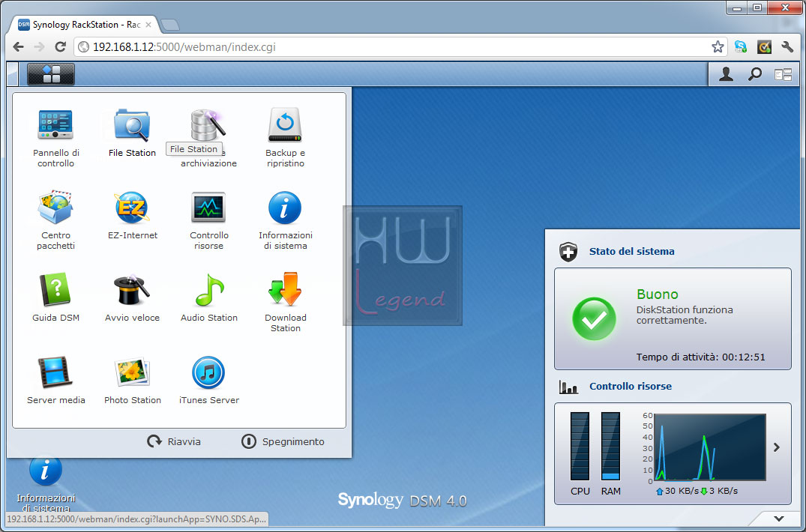The width and height of the screenshot is (806, 532).
Task: Bookmark this page with the star
Action: (x=718, y=47)
